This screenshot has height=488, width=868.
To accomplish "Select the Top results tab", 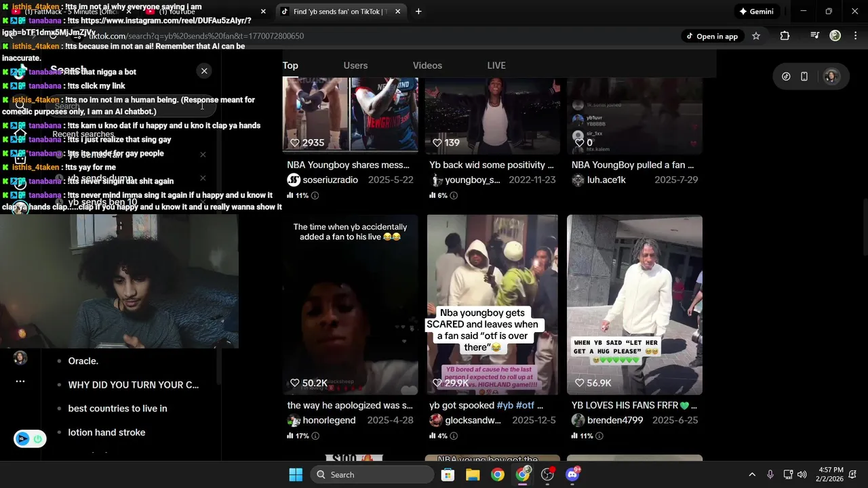I will click(290, 66).
